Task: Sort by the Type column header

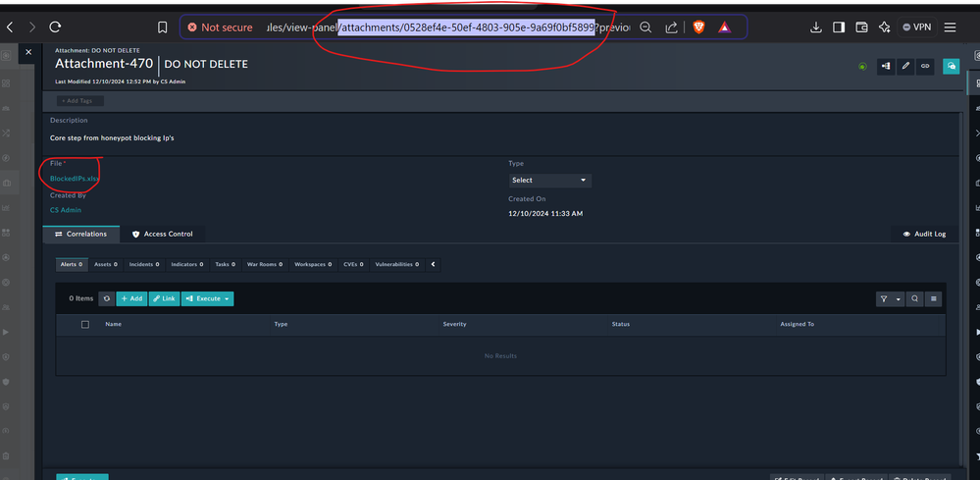Action: tap(281, 324)
